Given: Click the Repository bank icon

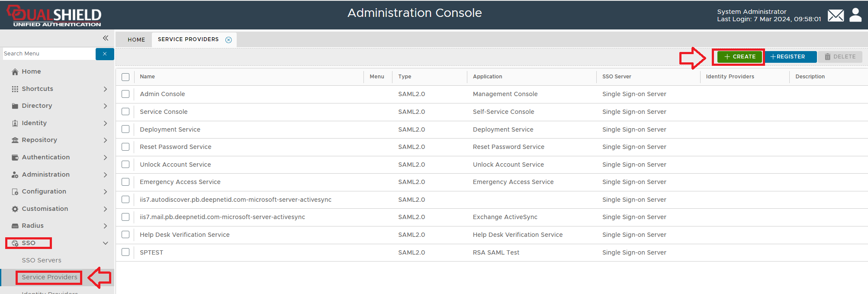Looking at the screenshot, I should (x=15, y=140).
